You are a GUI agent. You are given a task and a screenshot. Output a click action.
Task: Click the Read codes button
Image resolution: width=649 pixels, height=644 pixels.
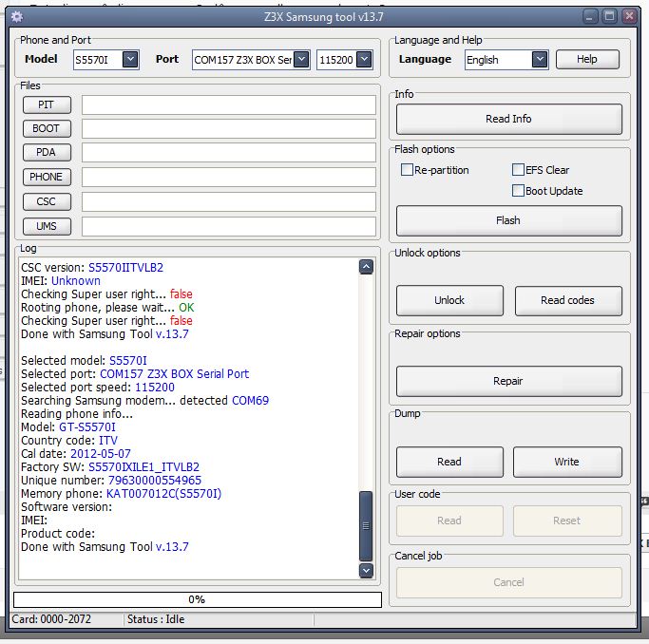[568, 300]
